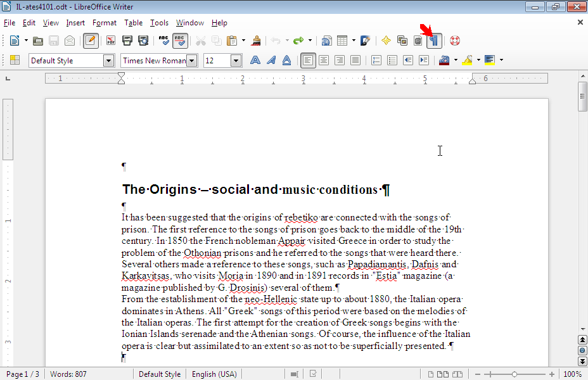The width and height of the screenshot is (588, 380).
Task: Expand the Times New Roman font dropdown
Action: coord(191,60)
